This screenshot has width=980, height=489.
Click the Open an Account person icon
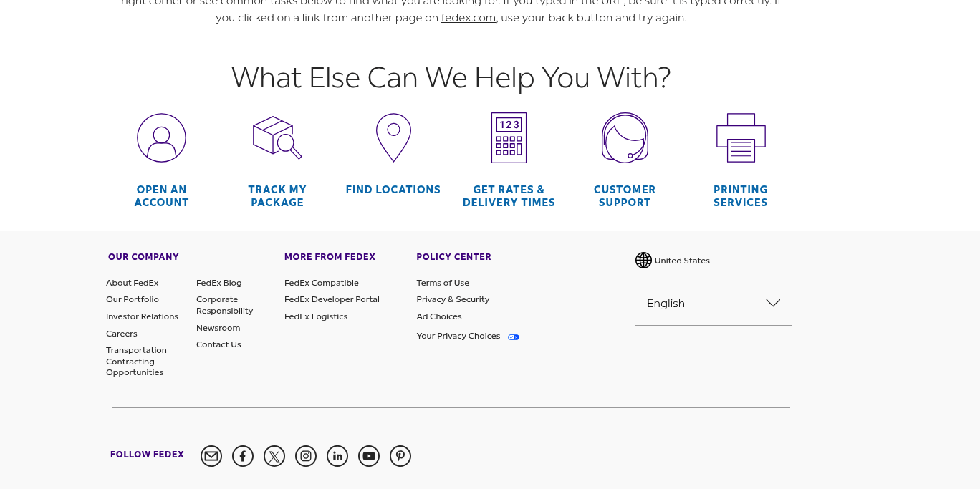pos(161,137)
